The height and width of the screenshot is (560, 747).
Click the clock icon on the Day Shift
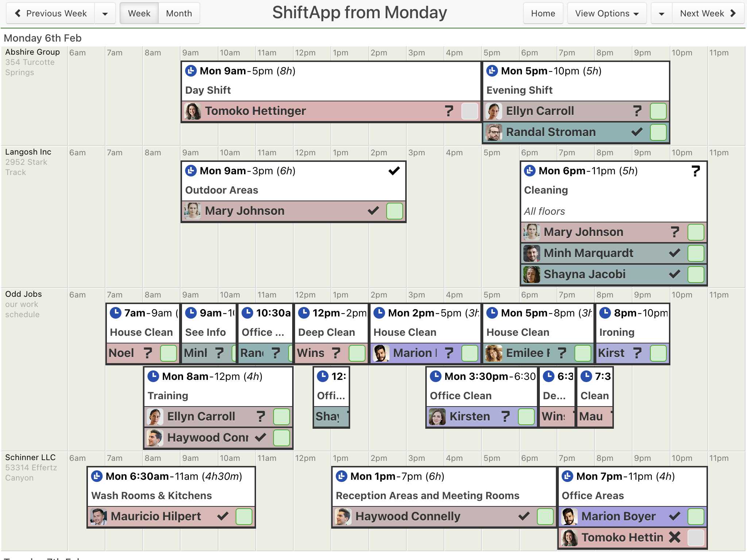click(191, 71)
